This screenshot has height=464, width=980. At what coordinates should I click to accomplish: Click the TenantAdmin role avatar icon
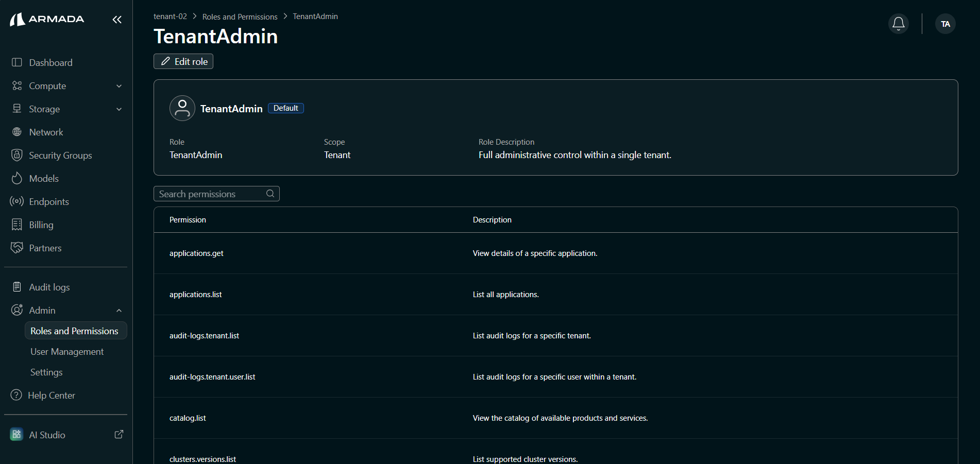(182, 108)
